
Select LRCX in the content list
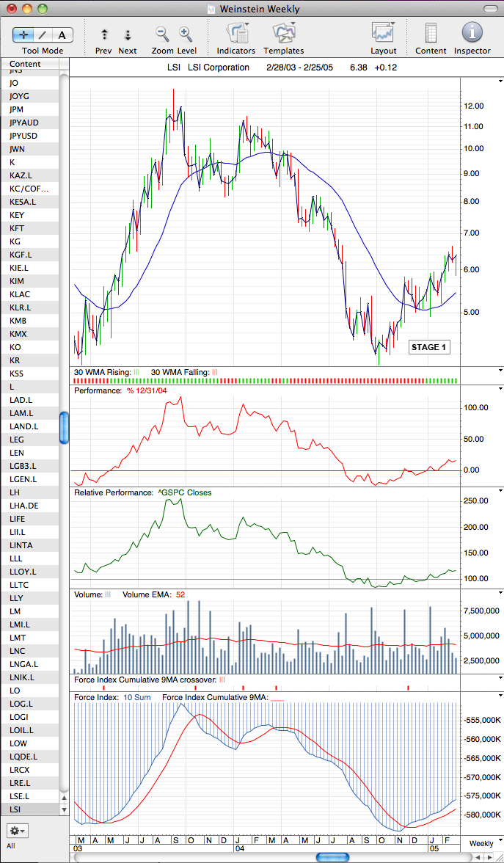29,770
